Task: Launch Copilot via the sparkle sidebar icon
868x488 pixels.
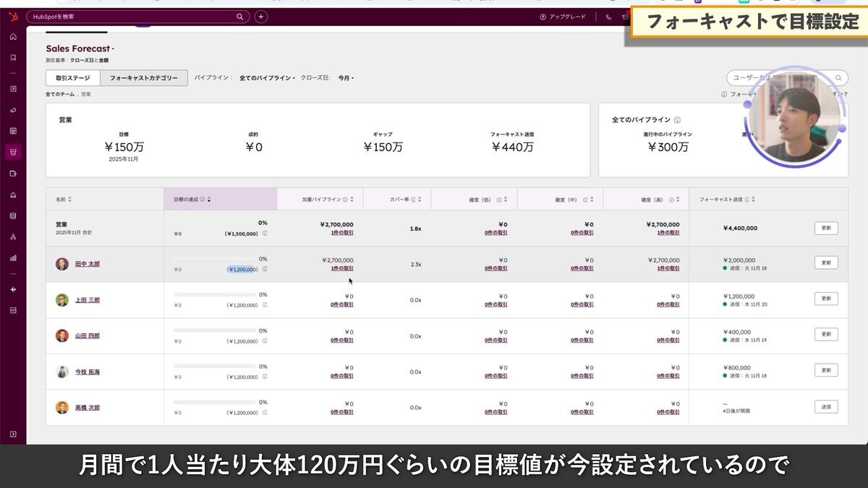Action: pyautogui.click(x=12, y=289)
